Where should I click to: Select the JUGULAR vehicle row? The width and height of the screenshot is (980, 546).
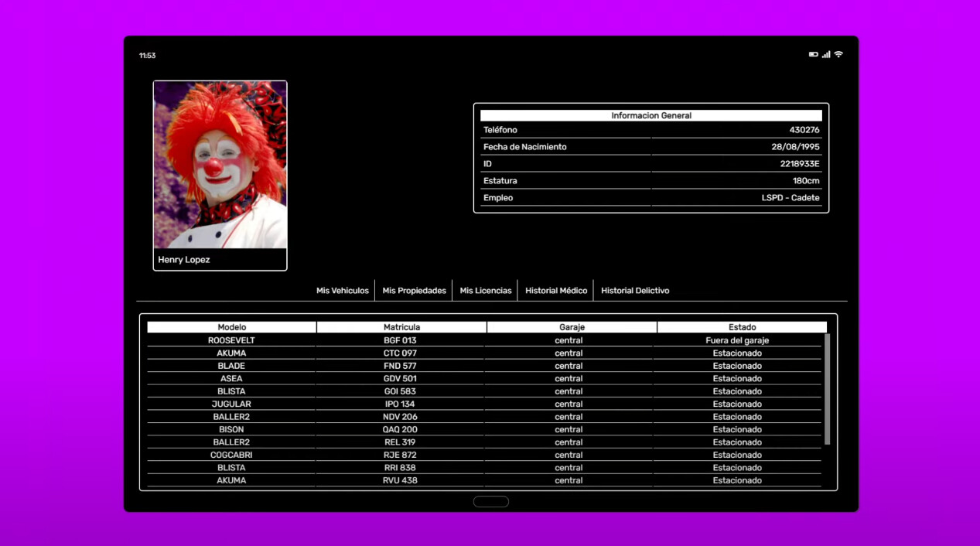(484, 404)
